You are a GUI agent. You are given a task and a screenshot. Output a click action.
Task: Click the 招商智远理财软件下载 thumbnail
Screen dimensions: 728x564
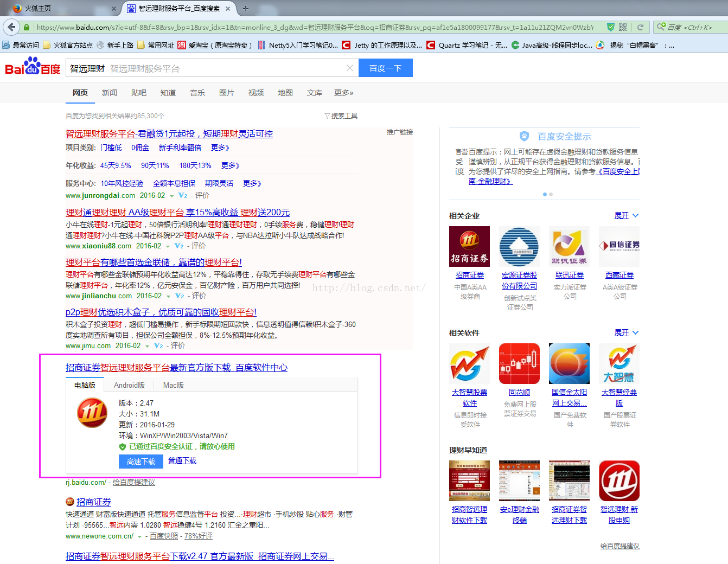point(470,481)
